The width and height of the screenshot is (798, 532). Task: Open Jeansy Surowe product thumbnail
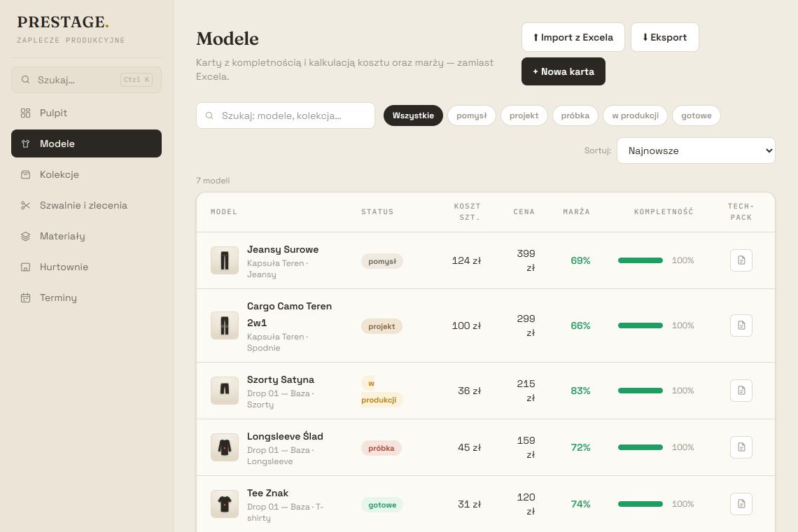tap(225, 260)
